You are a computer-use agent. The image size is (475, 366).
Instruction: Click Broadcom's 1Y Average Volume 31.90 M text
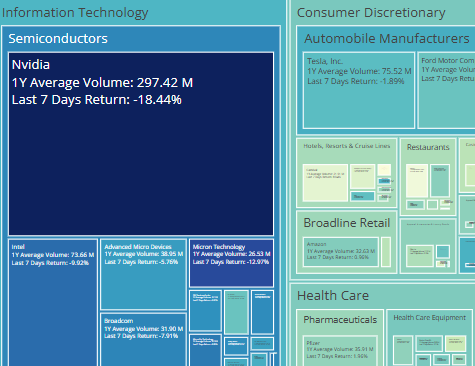143,329
